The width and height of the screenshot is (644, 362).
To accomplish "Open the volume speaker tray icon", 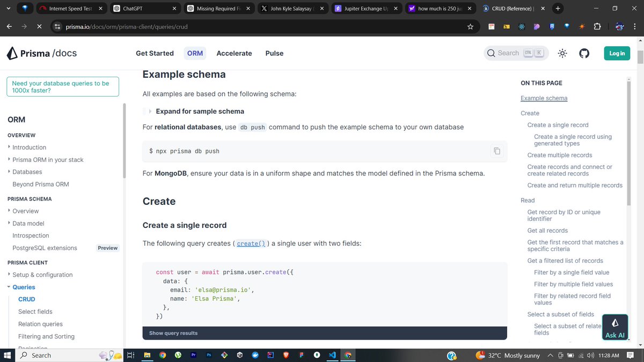I will pyautogui.click(x=590, y=355).
